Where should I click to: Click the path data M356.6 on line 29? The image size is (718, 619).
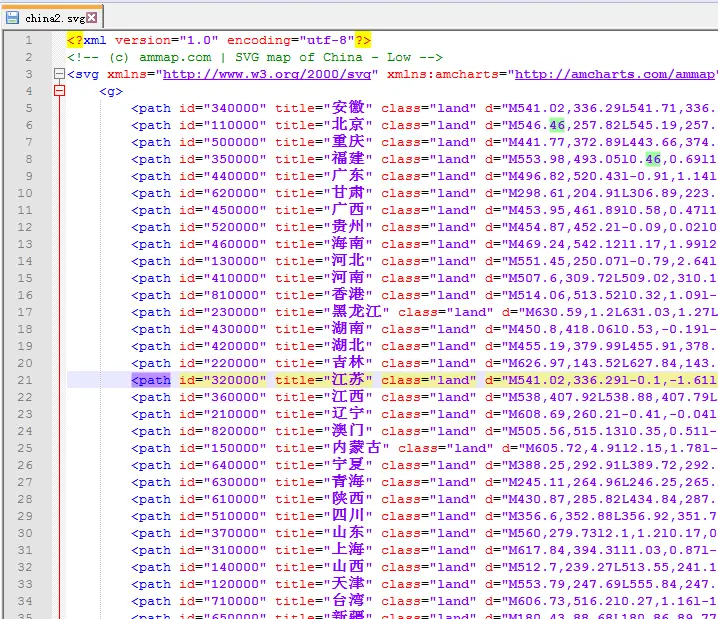(x=533, y=516)
